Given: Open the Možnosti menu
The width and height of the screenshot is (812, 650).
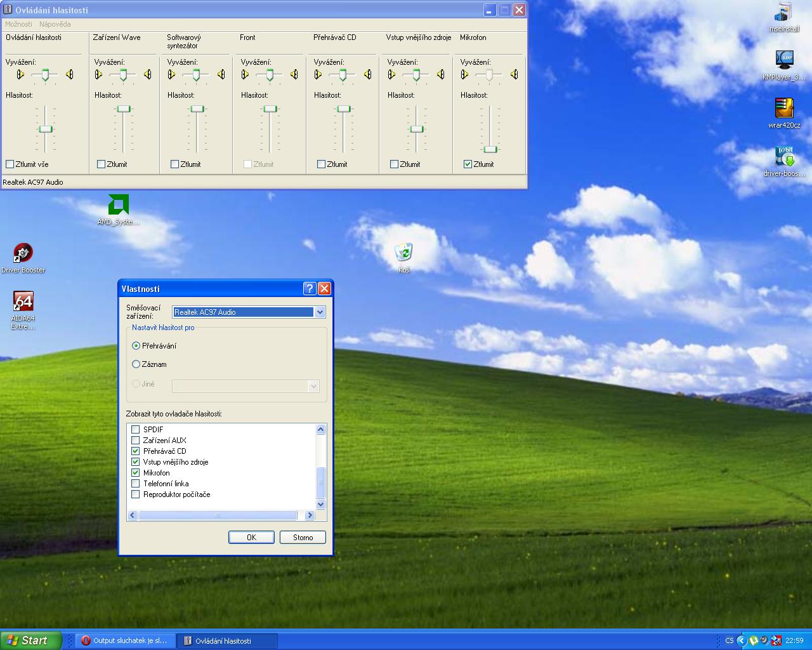Looking at the screenshot, I should coord(18,24).
